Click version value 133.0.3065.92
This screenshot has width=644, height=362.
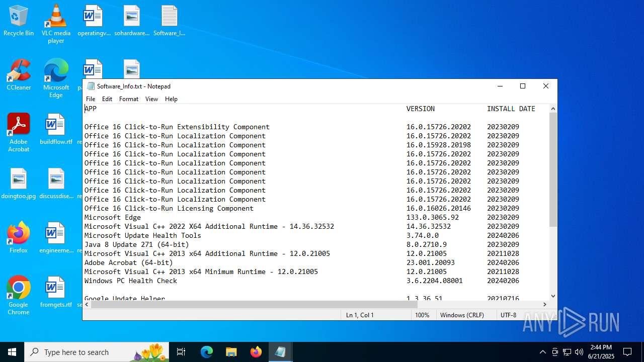point(433,217)
